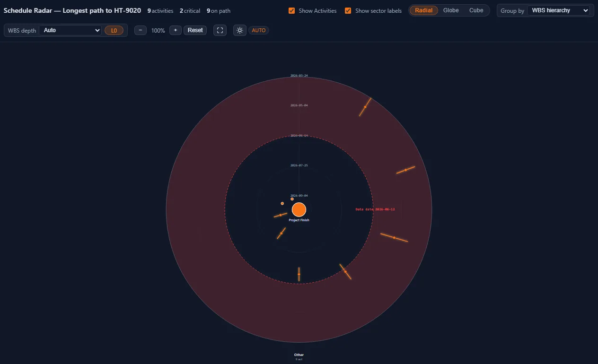The image size is (598, 364).
Task: Zoom out with the minus button
Action: 141,30
